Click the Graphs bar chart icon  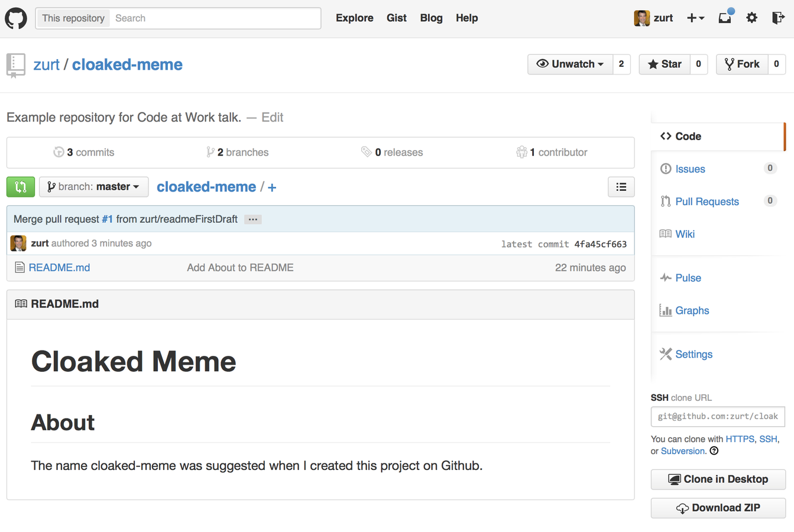click(x=666, y=310)
